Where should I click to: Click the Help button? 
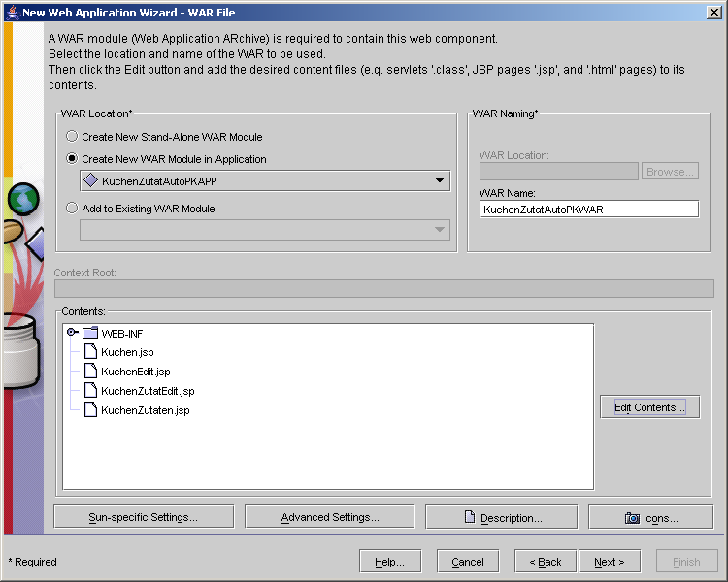pos(390,562)
